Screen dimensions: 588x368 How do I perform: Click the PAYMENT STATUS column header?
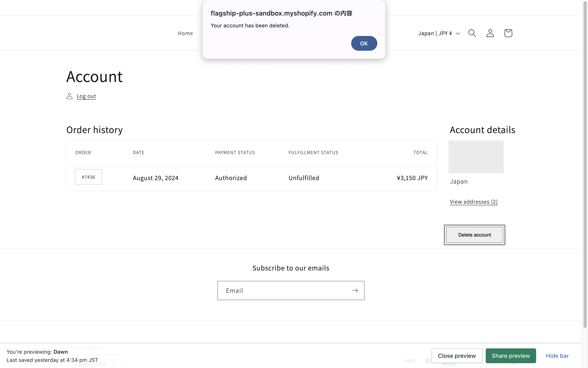[x=235, y=153]
